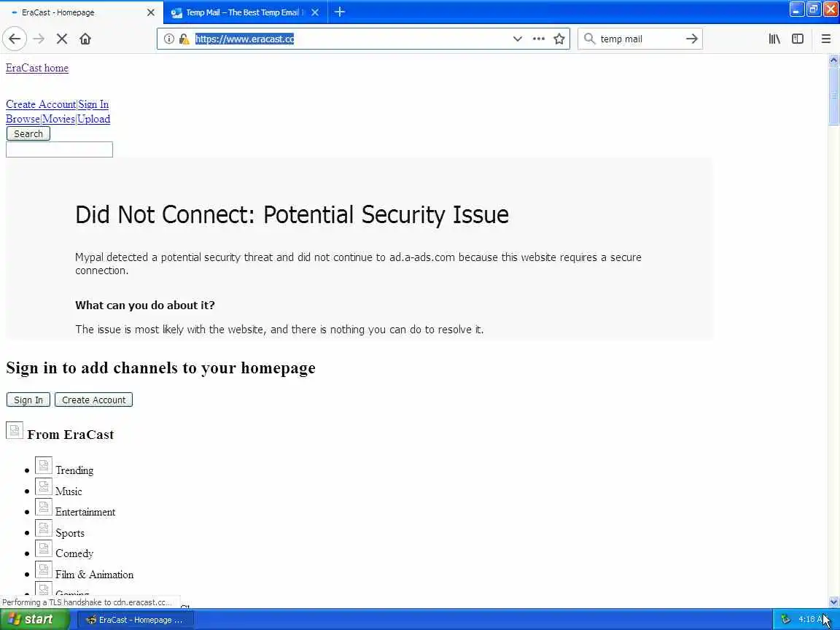Click the EraCast search text field
This screenshot has width=840, height=630.
(x=60, y=149)
